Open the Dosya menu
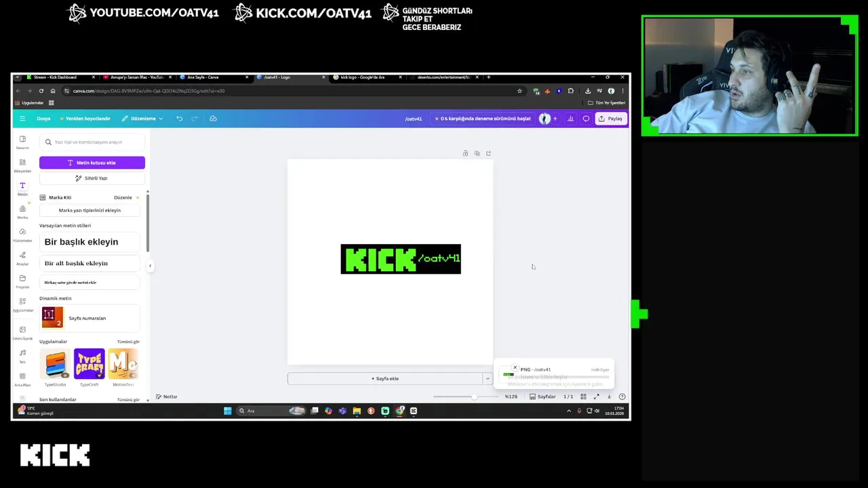Viewport: 868px width, 488px height. pos(43,119)
